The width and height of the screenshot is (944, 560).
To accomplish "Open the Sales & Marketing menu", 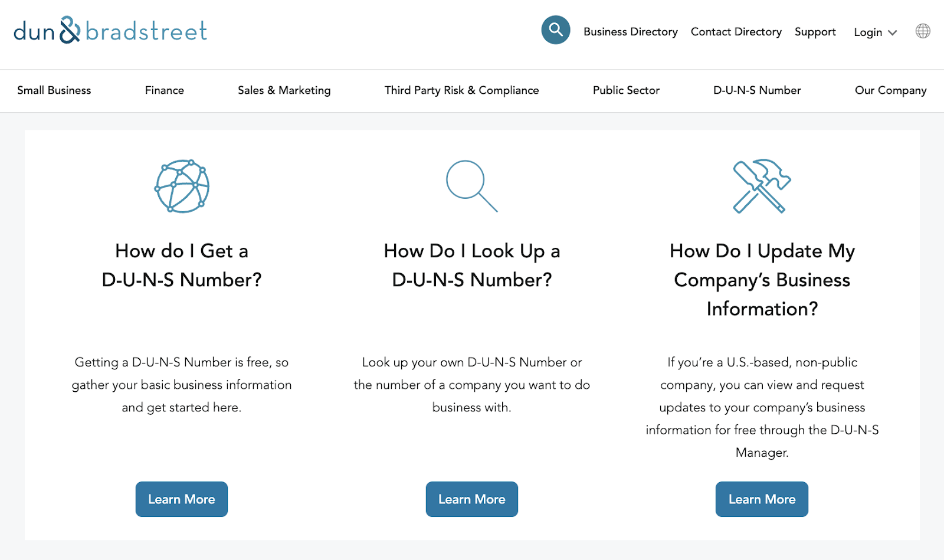I will coord(284,90).
